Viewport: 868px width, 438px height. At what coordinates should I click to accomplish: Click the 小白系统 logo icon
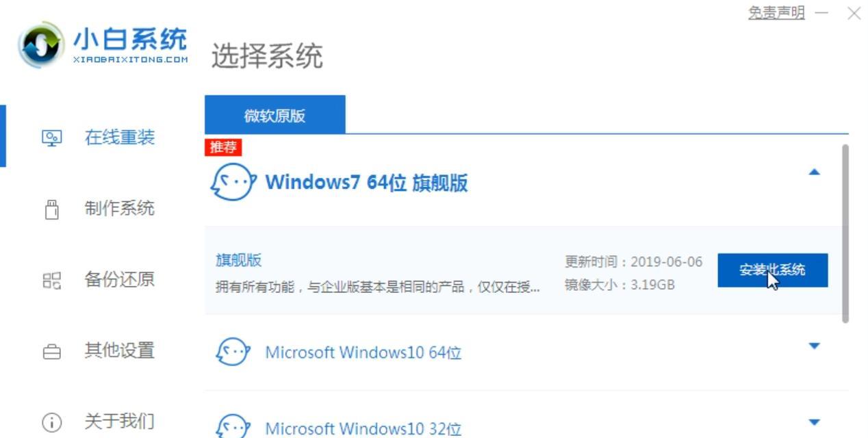pyautogui.click(x=42, y=45)
